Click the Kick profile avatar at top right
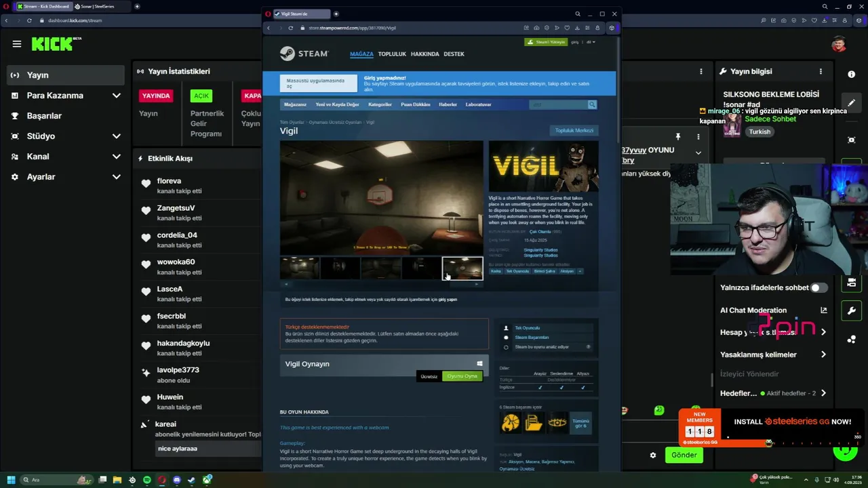This screenshot has width=868, height=488. 839,44
